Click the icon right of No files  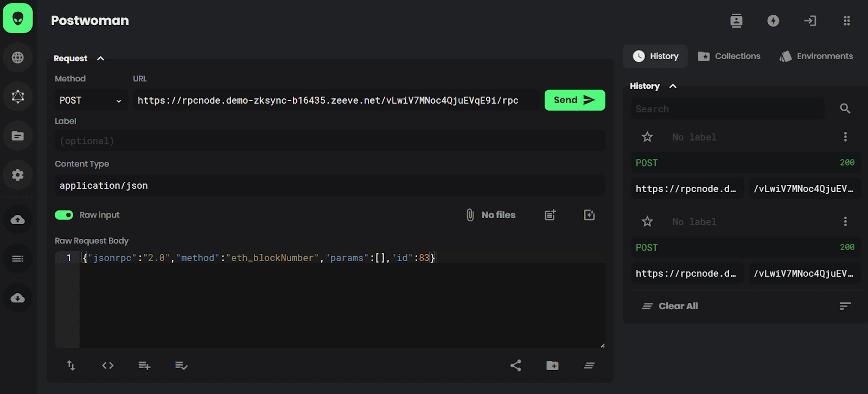point(550,215)
